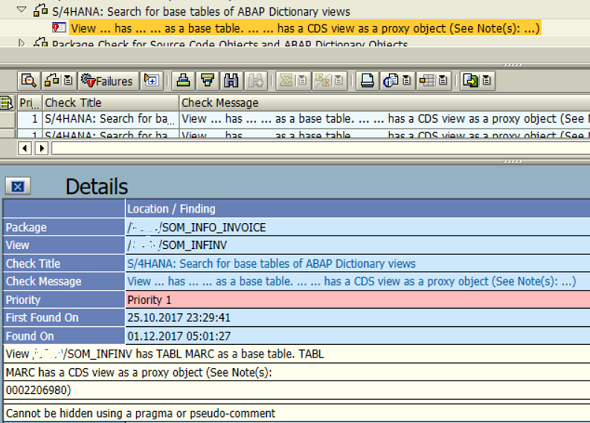This screenshot has width=590, height=423.
Task: Click the scroll right arrow below the table
Action: [x=42, y=148]
